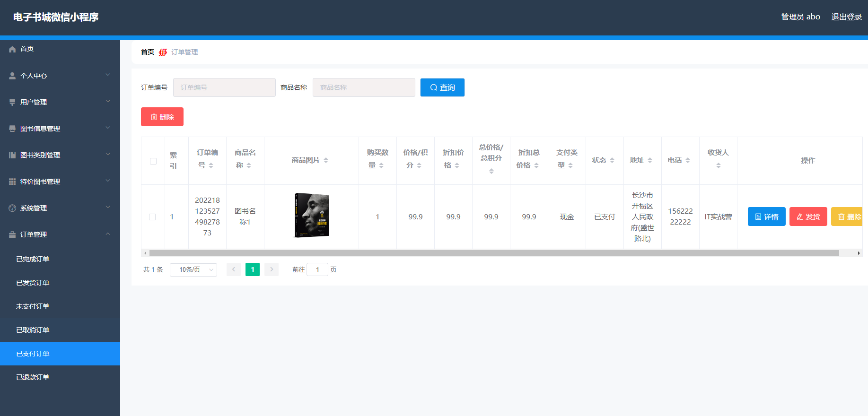
Task: Click the horizontal table scrollbar thumb
Action: (494, 253)
